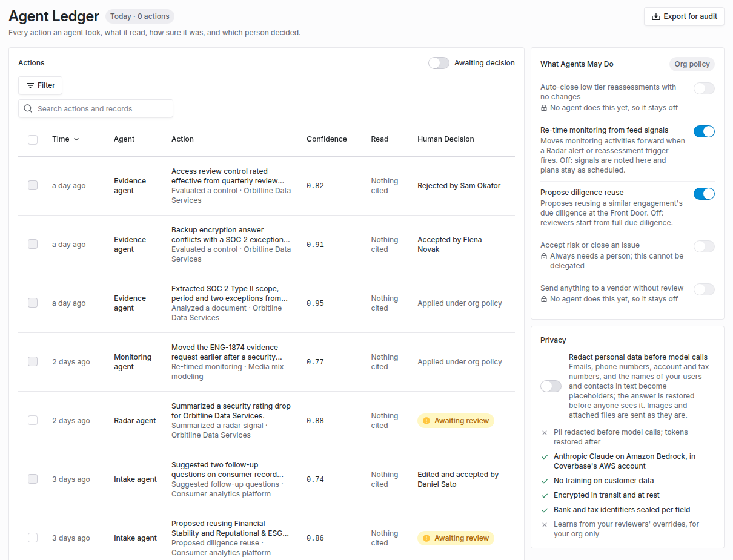Sort by the Time column chevron

click(76, 139)
